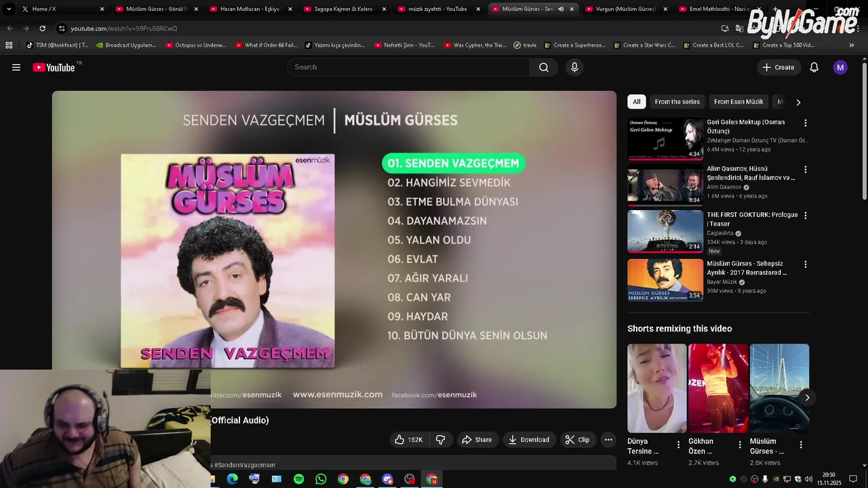Select the From the series chip
This screenshot has height=488, width=868.
pyautogui.click(x=677, y=102)
